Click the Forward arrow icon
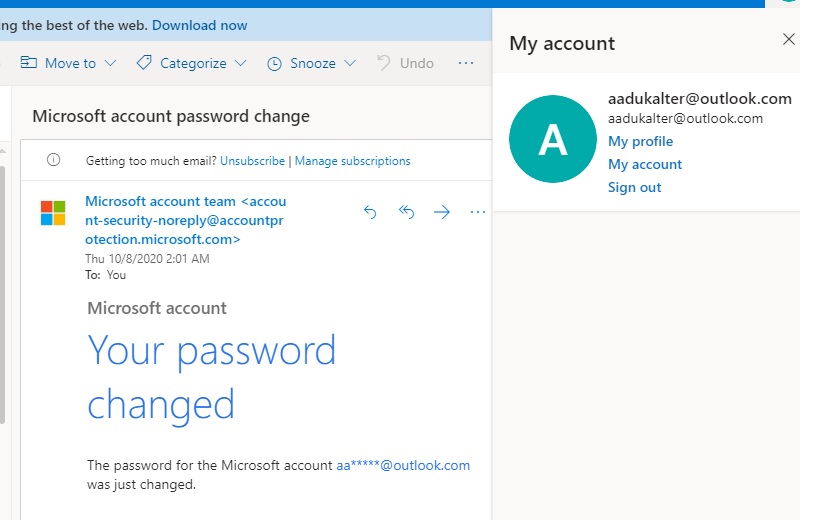819x520 pixels. [442, 212]
